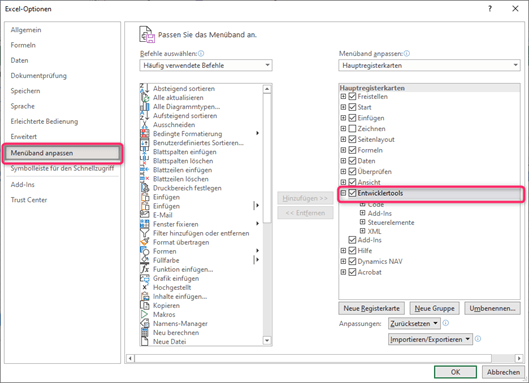Click the Abbrechen button
529x383 pixels.
pos(503,372)
